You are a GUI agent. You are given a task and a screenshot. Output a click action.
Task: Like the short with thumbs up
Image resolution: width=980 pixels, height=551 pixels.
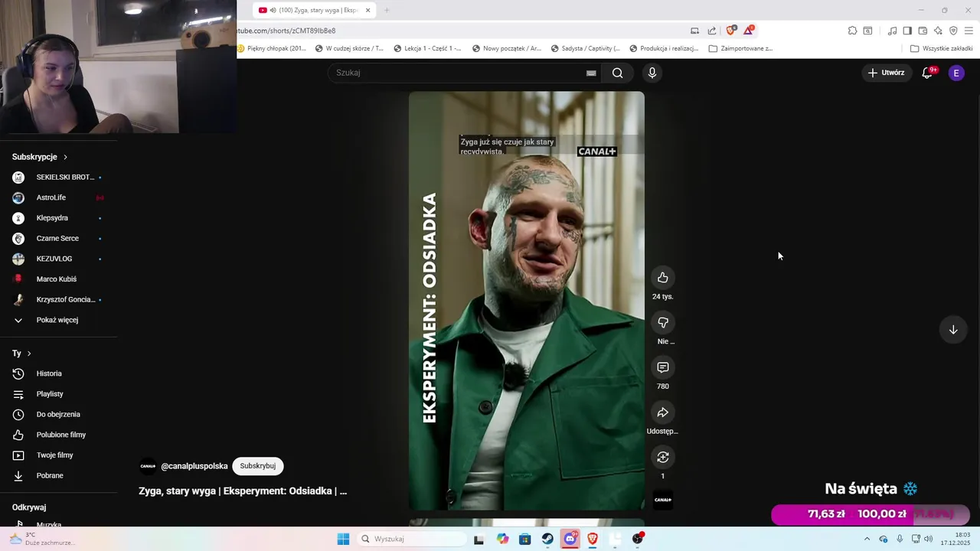pyautogui.click(x=663, y=278)
